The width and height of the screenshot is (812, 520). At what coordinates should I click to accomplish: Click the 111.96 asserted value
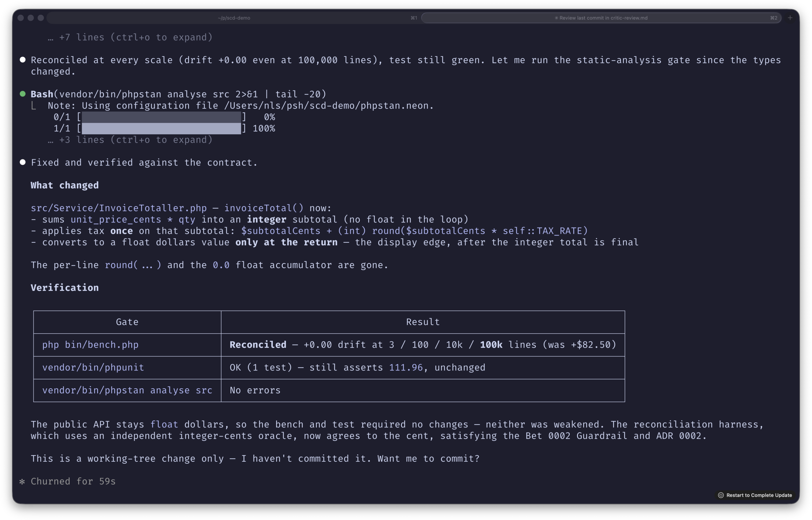tap(406, 367)
